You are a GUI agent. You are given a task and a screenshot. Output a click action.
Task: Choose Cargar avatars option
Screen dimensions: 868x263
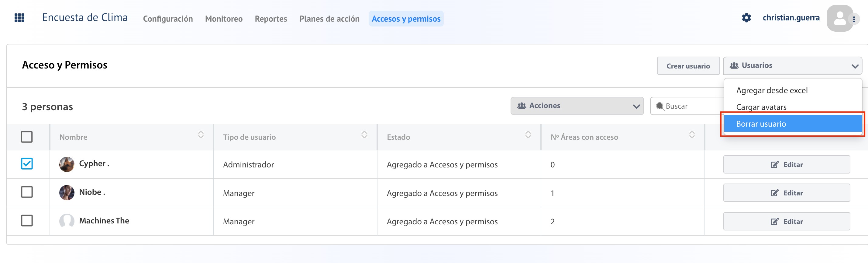(x=793, y=107)
